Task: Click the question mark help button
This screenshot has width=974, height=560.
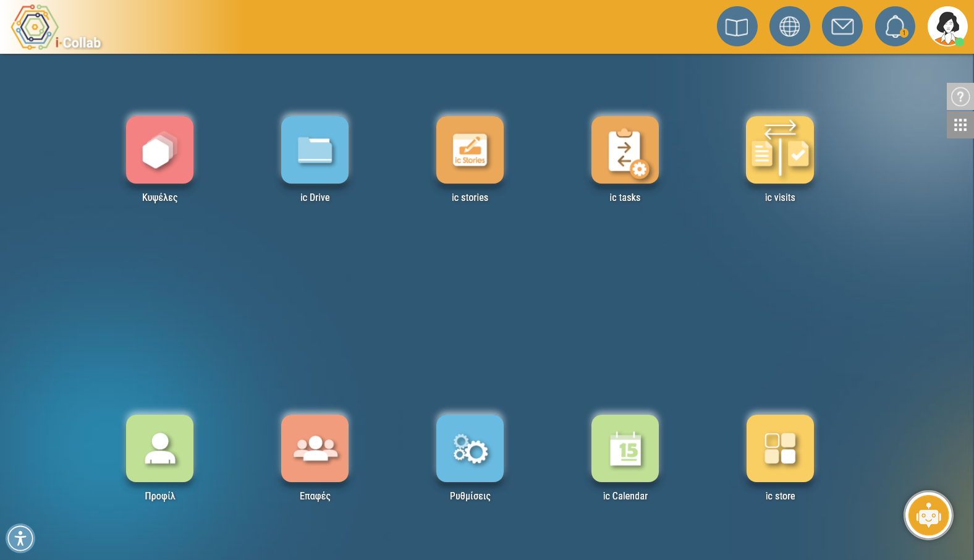Action: [960, 96]
